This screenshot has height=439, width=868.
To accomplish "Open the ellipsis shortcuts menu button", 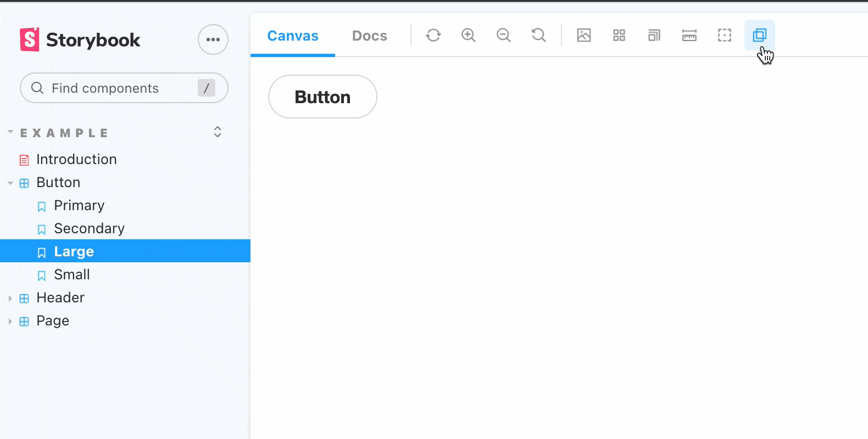I will coord(213,40).
